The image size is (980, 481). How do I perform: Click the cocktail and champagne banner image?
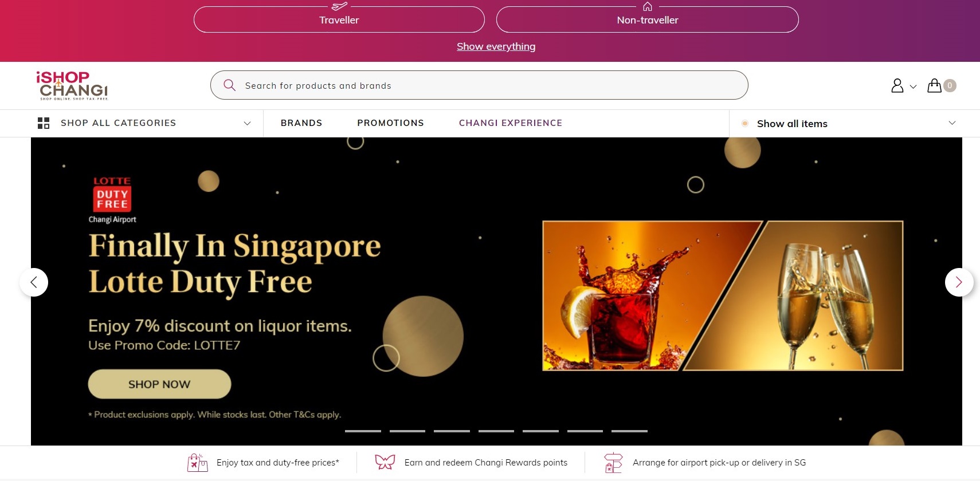pyautogui.click(x=723, y=295)
